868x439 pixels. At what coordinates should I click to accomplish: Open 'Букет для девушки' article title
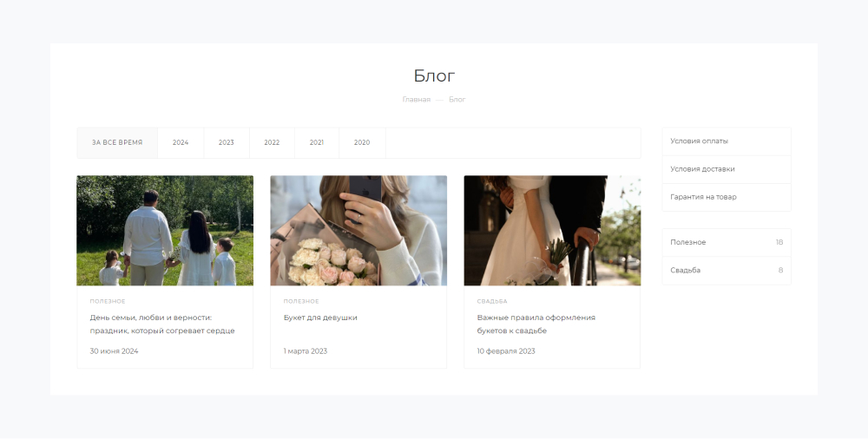click(320, 318)
